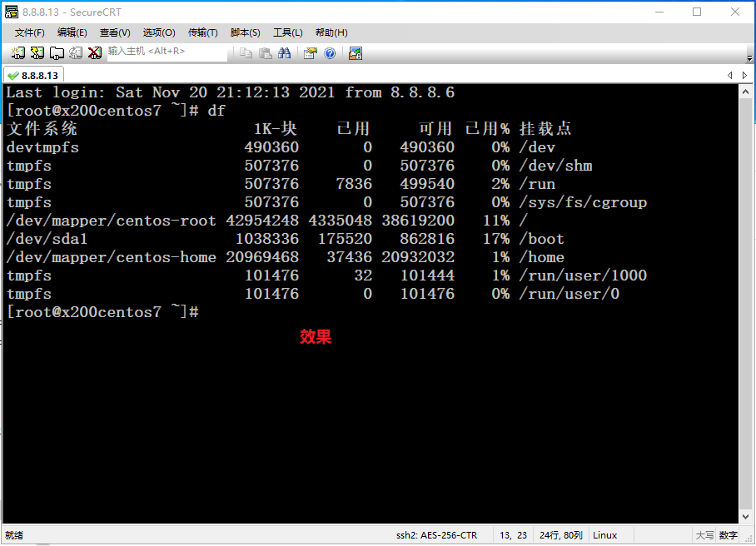
Task: Click the /sys/fs/cgroup mount point
Action: [583, 202]
